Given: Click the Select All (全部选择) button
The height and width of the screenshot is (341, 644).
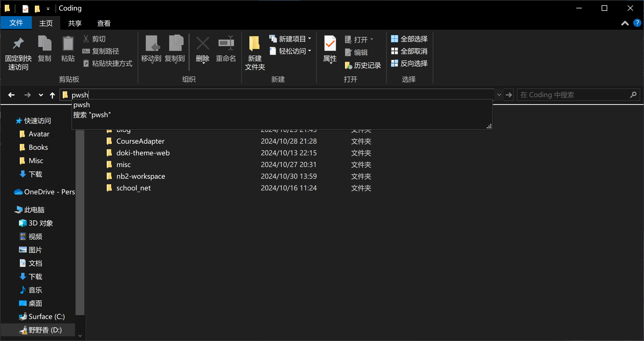Looking at the screenshot, I should click(409, 39).
